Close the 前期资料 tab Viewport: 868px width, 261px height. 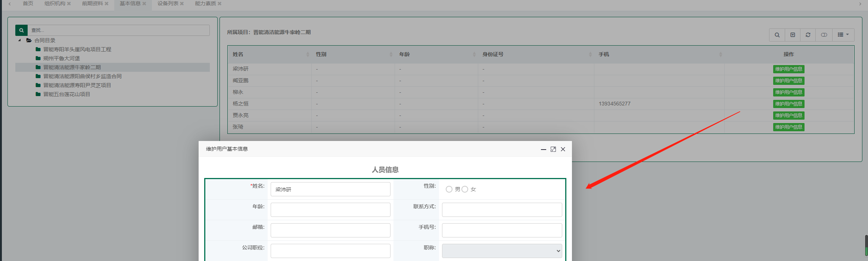coord(107,4)
